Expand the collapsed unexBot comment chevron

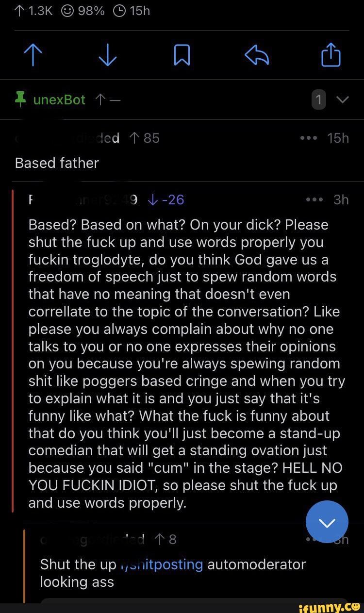tap(342, 100)
